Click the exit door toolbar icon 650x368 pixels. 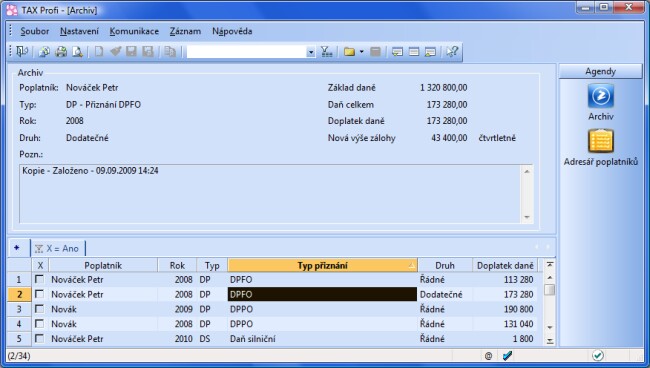tap(22, 52)
